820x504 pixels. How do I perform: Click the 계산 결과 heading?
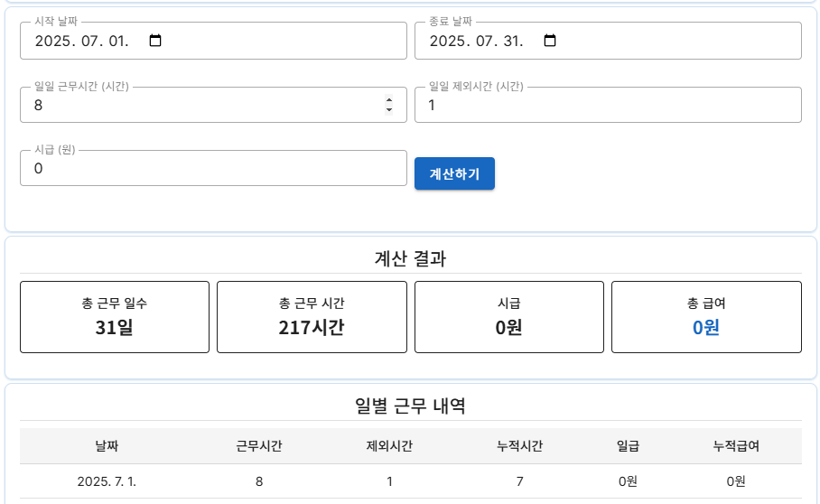click(411, 258)
